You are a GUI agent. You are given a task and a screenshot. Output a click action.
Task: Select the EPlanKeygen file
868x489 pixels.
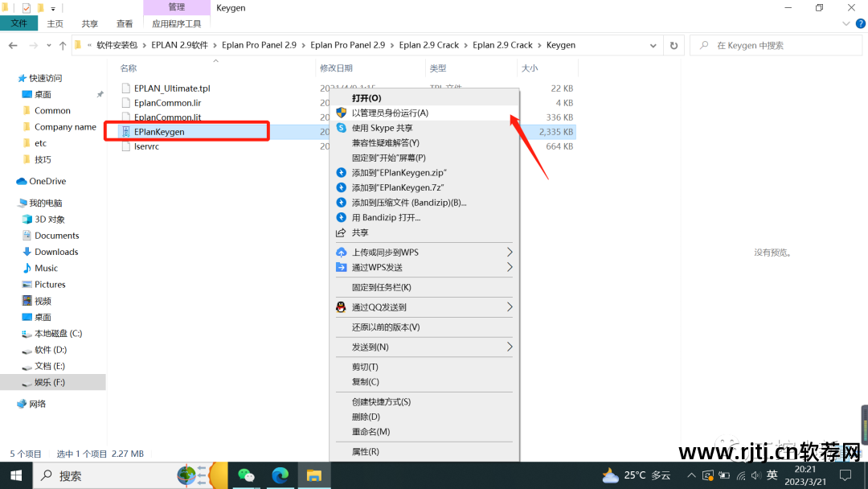click(x=159, y=132)
